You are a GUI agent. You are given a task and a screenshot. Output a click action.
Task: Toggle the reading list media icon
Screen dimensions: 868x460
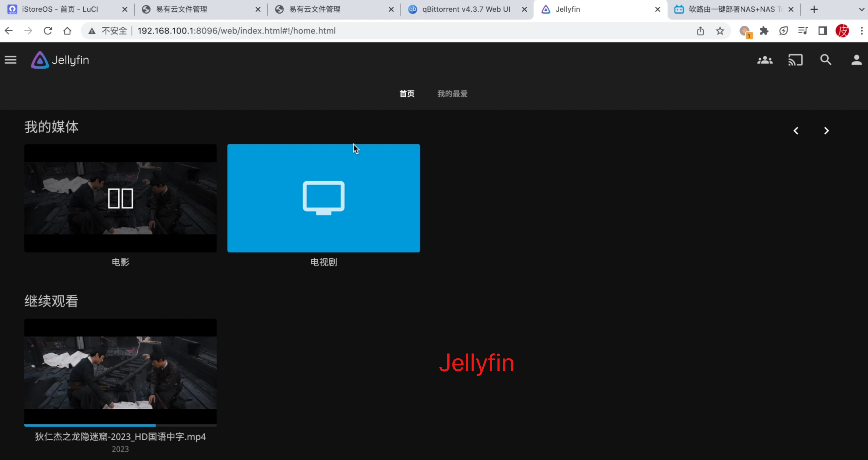pos(803,31)
